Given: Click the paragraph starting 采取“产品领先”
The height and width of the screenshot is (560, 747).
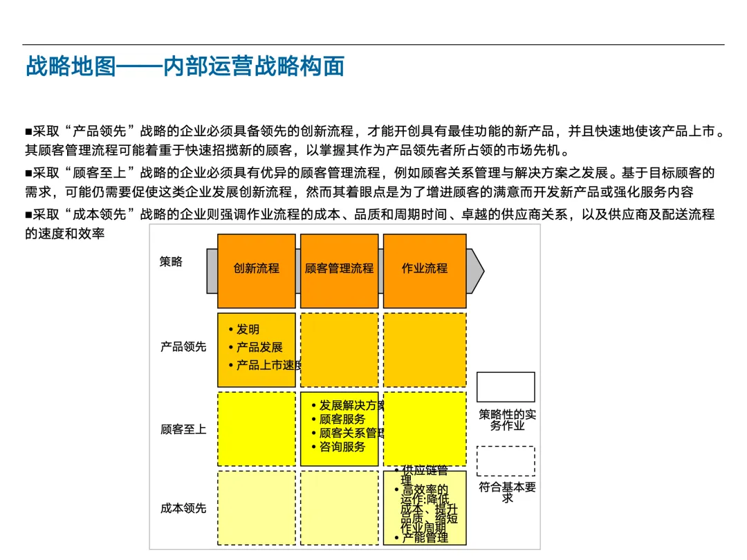Looking at the screenshot, I should click(375, 140).
